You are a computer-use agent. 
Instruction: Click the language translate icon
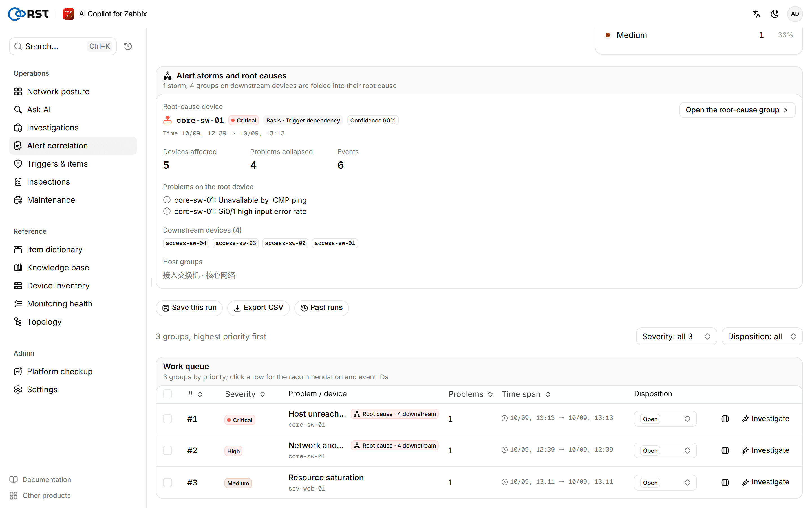pos(756,14)
